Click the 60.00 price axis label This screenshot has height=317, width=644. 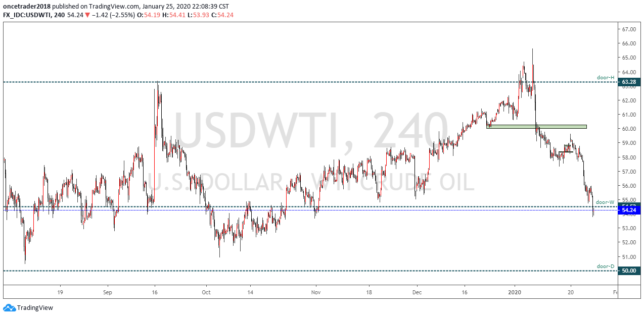coord(629,129)
